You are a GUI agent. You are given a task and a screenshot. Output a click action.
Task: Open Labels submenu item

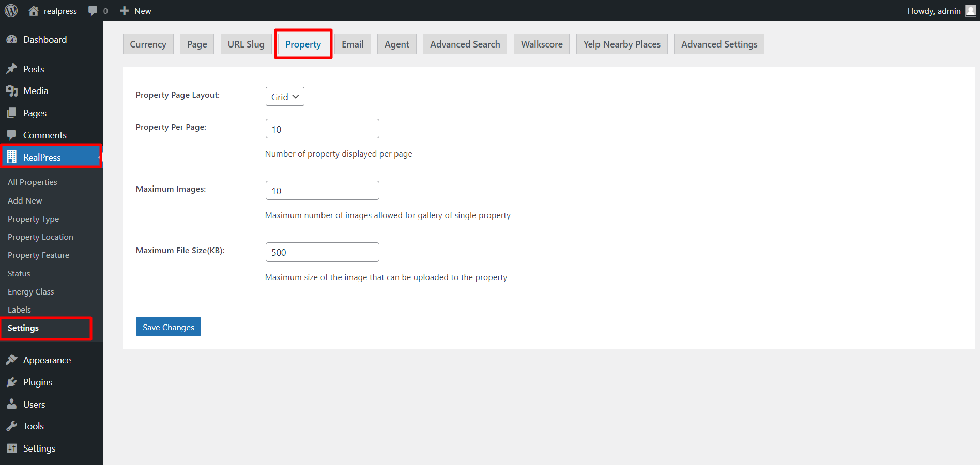pos(19,310)
